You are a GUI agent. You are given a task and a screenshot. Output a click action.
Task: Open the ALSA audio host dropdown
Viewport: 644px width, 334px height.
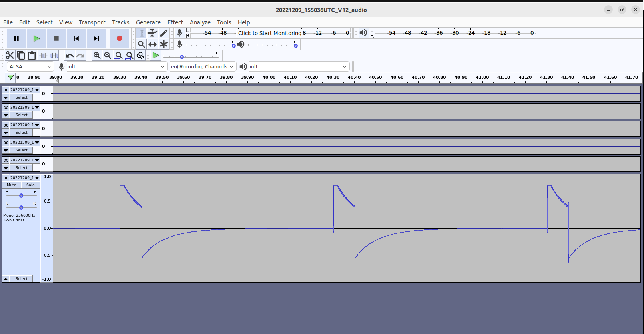[30, 66]
